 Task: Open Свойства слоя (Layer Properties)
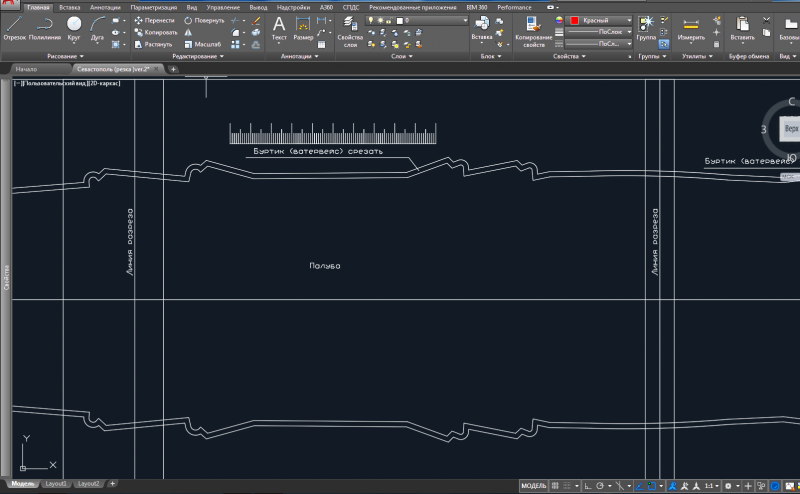[x=350, y=26]
